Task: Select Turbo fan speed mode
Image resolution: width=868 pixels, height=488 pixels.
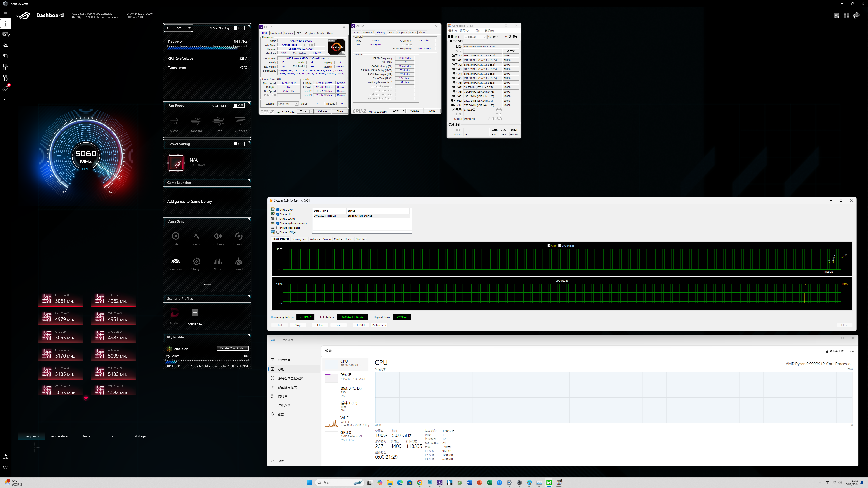Action: [218, 125]
